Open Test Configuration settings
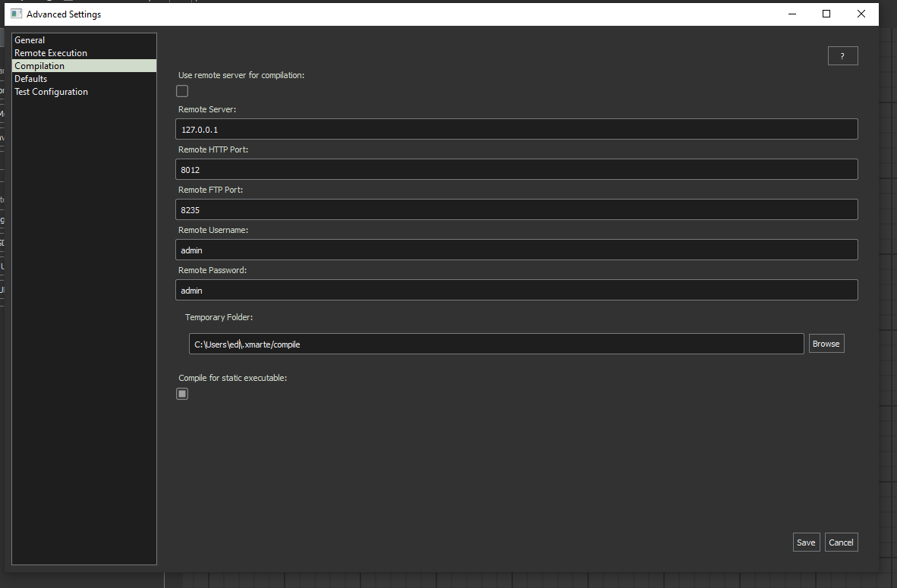Screen dimensions: 897x588 (x=51, y=92)
